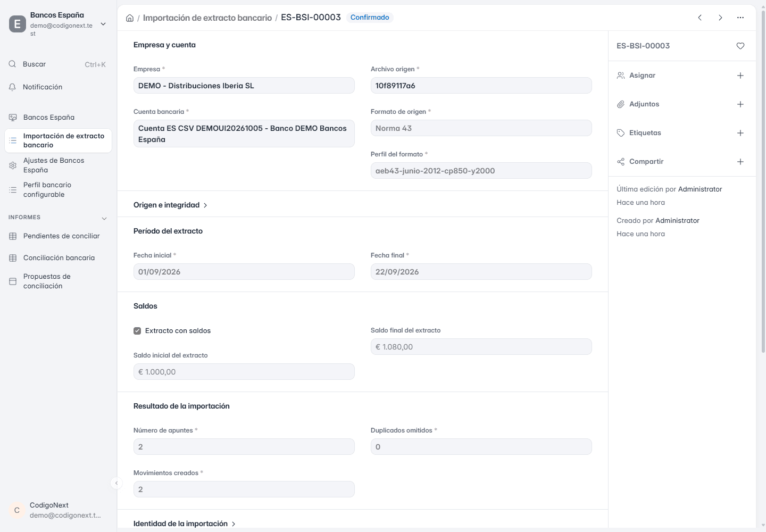This screenshot has width=766, height=532.
Task: Click the page vertical scrollbar
Action: (763, 181)
